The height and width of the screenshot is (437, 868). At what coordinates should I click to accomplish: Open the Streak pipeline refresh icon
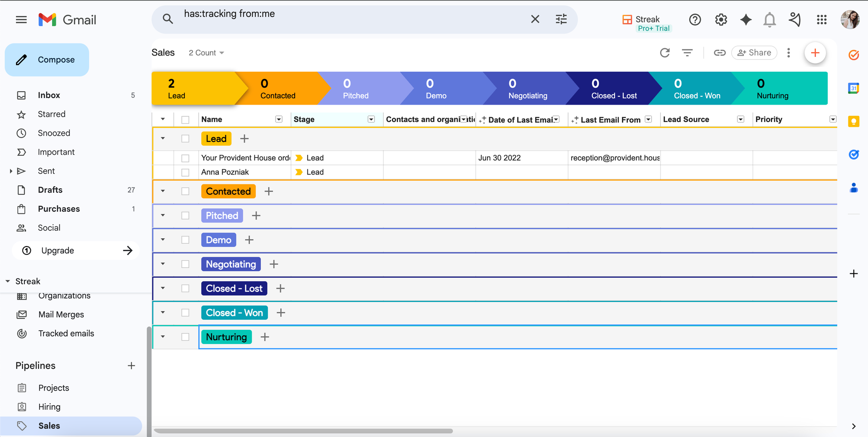[664, 53]
